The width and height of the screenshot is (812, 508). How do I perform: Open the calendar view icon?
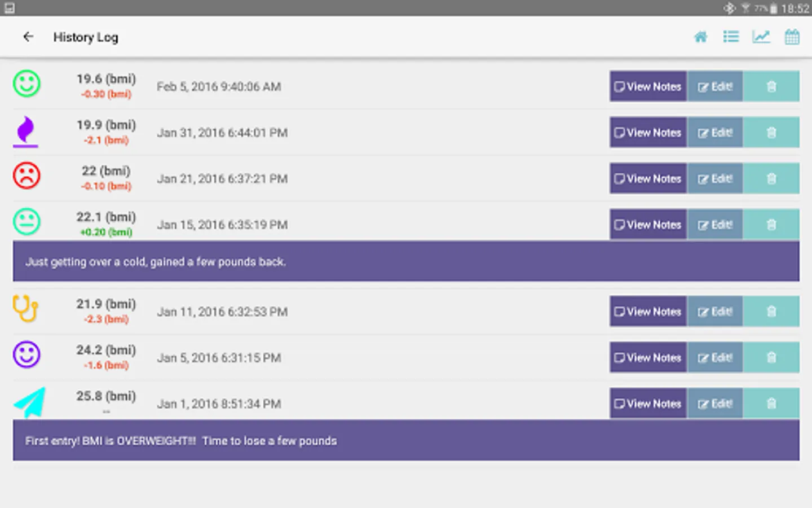coord(792,37)
